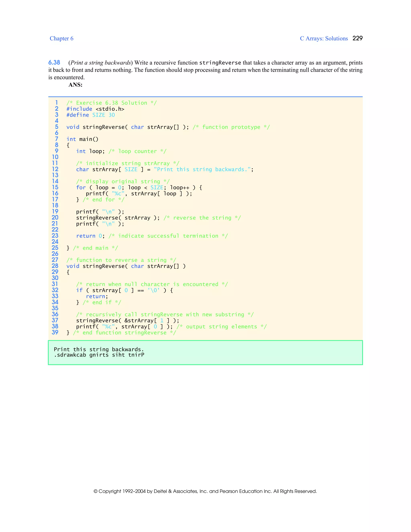Click 'int loop;' declaration on line 9
The image size is (411, 532).
coord(90,151)
